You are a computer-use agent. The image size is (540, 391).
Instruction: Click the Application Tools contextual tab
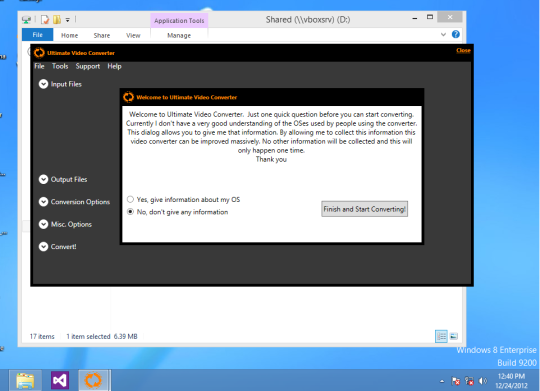click(x=179, y=21)
